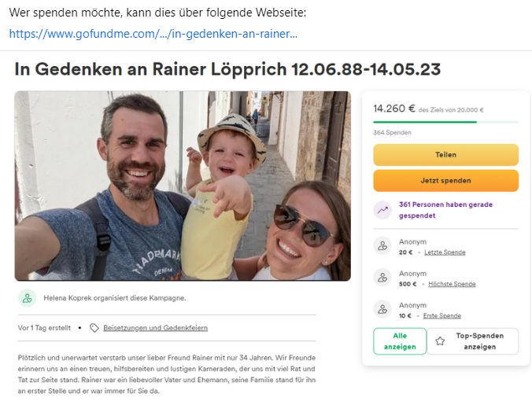Click the Jetzt spenden button

pyautogui.click(x=445, y=181)
